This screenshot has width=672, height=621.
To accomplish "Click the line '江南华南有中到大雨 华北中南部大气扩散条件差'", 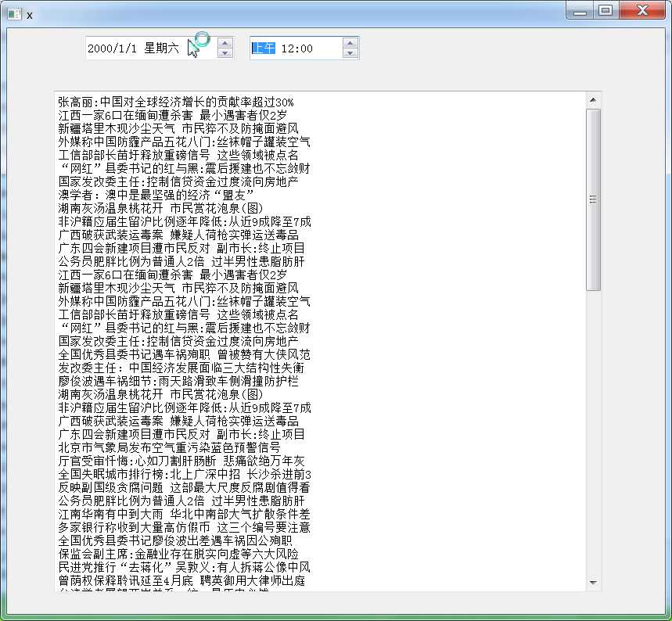I will (185, 514).
